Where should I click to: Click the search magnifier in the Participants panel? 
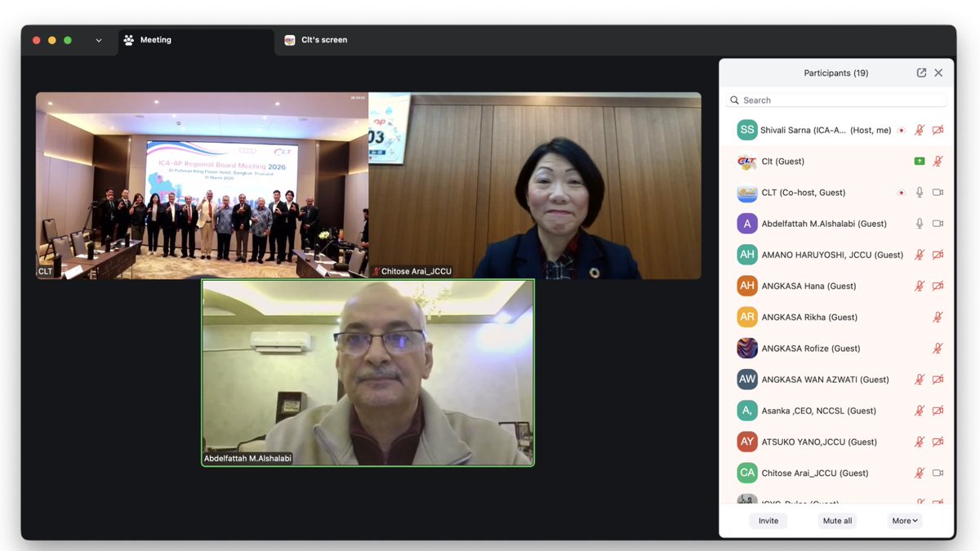pyautogui.click(x=734, y=100)
